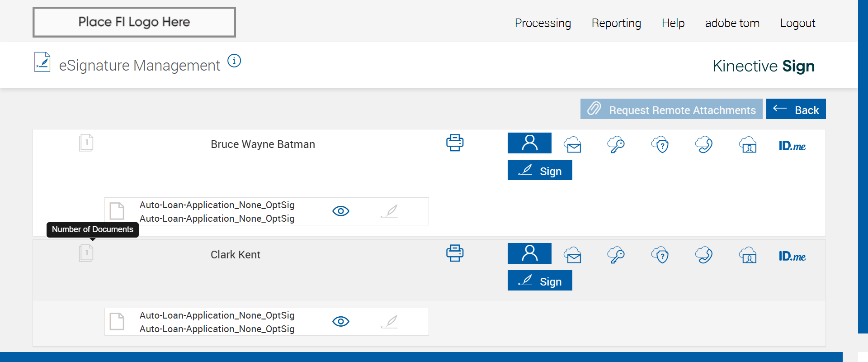Click Request Remote Attachments button

671,109
